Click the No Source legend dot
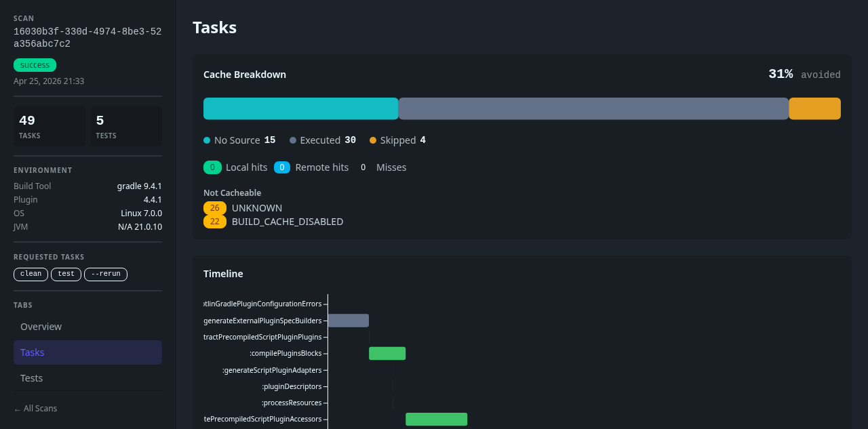 point(205,140)
